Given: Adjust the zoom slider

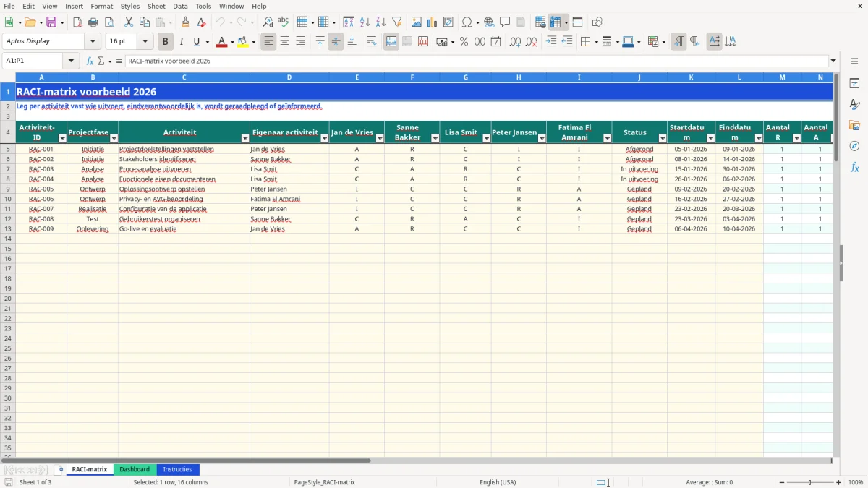Looking at the screenshot, I should tap(810, 482).
